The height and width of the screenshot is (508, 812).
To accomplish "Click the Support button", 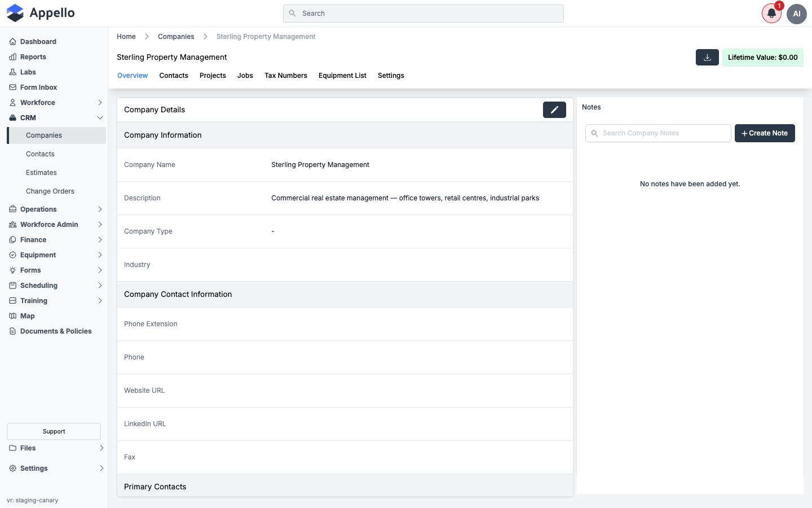I will (54, 431).
